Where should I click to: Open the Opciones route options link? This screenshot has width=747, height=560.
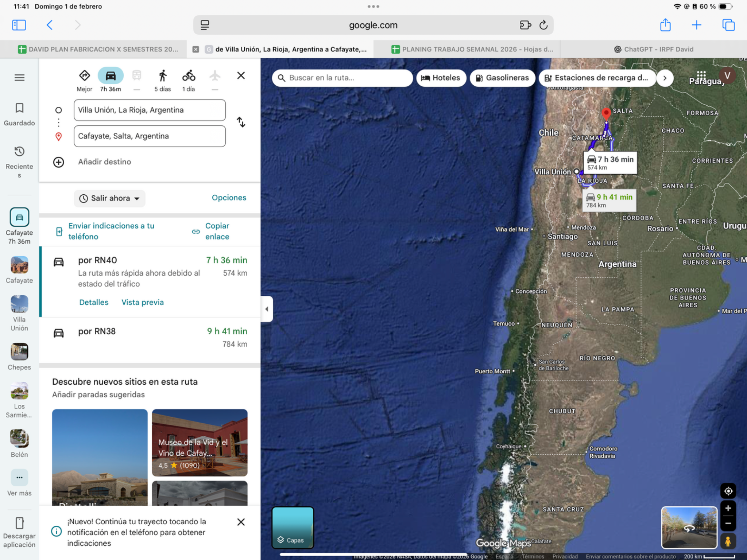229,198
